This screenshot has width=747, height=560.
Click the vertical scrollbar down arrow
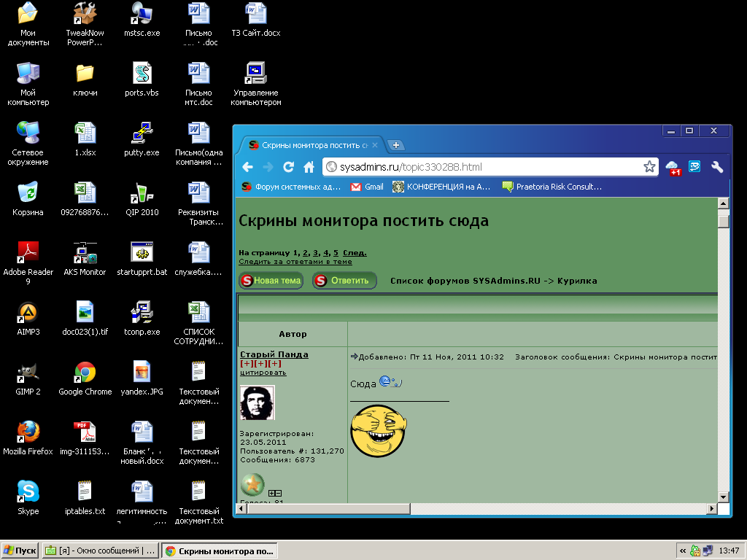point(723,497)
